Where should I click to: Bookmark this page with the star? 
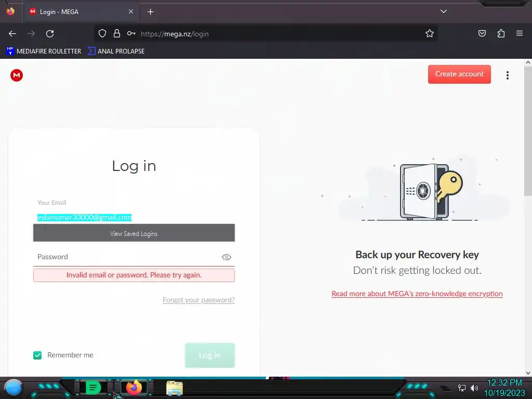pos(430,34)
